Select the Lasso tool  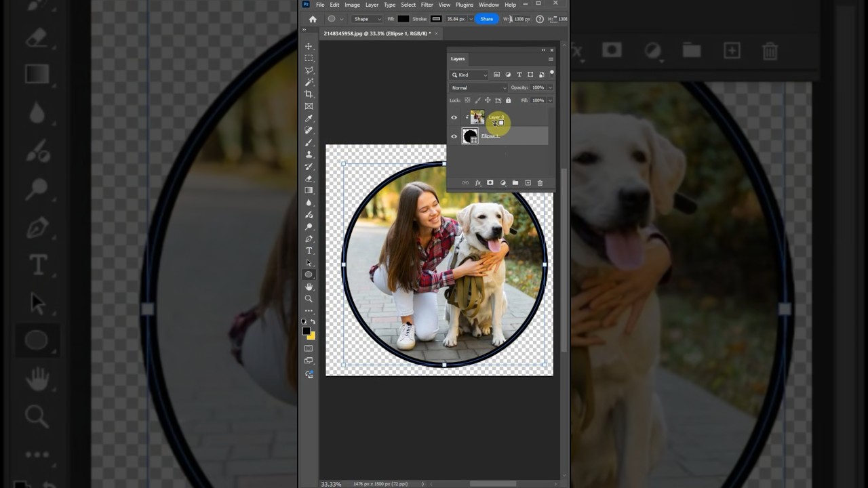tap(309, 70)
